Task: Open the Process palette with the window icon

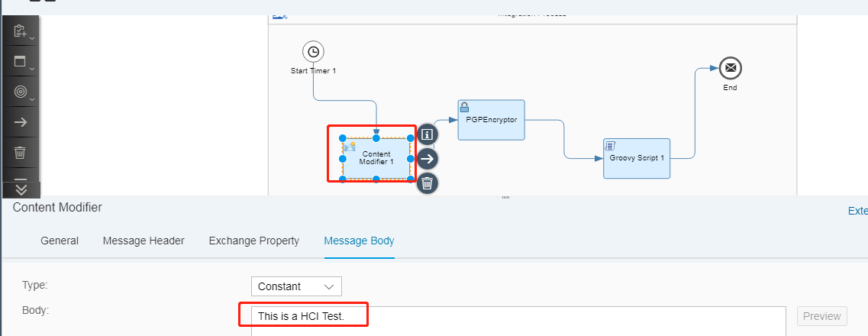Action: point(21,62)
